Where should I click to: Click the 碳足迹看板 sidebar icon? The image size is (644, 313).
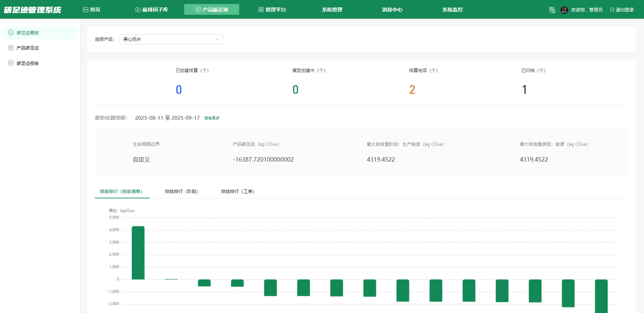pyautogui.click(x=11, y=33)
